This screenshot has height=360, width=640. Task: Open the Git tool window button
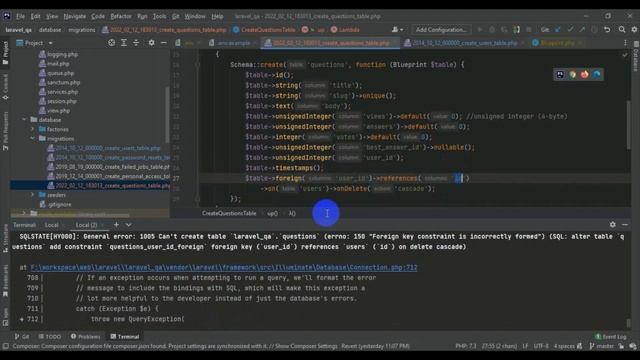coord(22,337)
